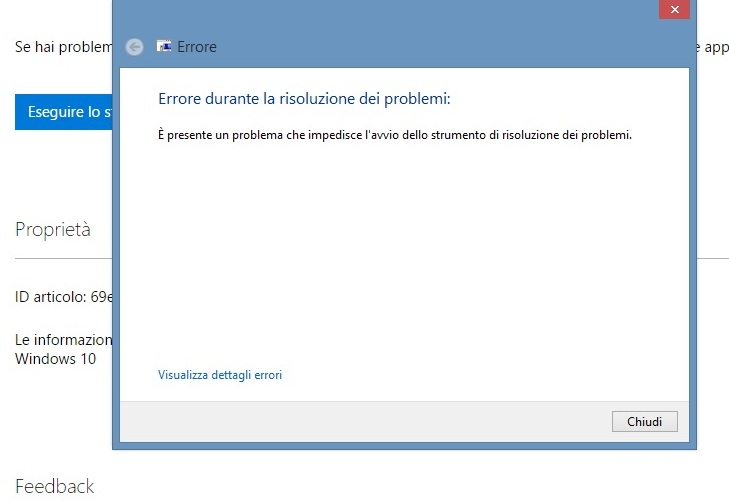Image resolution: width=729 pixels, height=504 pixels.
Task: Click the message text 'È presente un problema che impedisce l'avvio'
Action: (279, 135)
